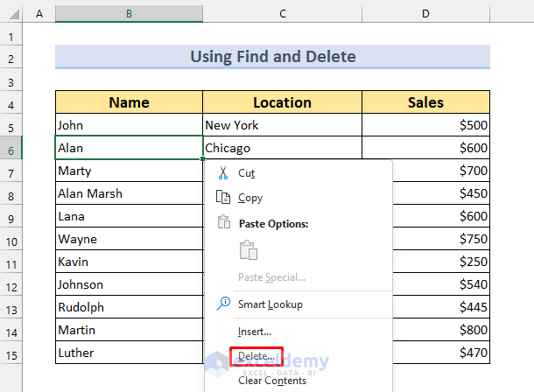Viewport: 534px width, 392px height.
Task: Click the Smart Lookup magnifier icon
Action: [222, 304]
